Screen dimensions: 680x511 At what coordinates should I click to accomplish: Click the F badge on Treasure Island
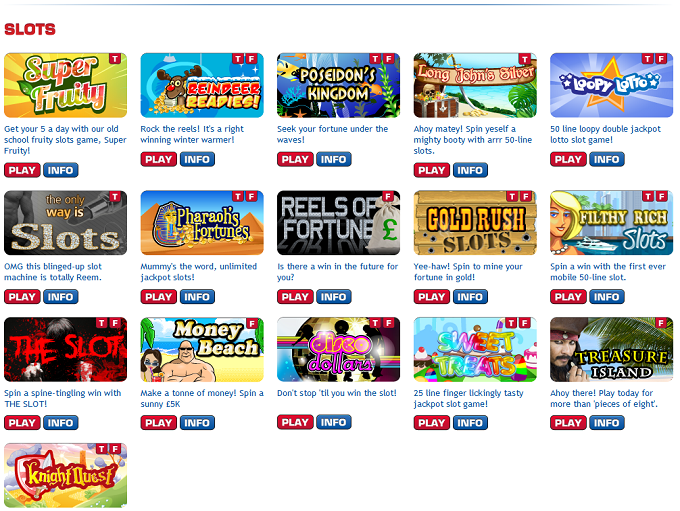[661, 323]
